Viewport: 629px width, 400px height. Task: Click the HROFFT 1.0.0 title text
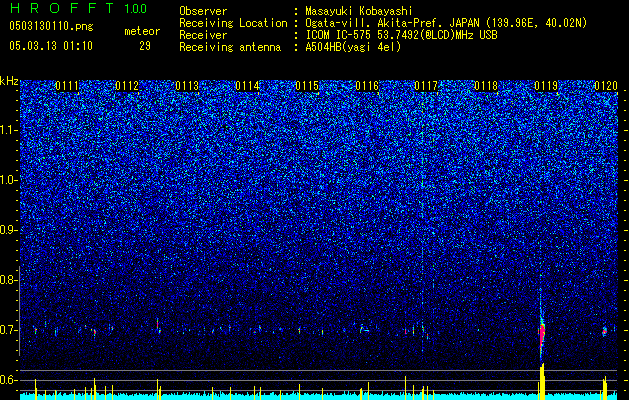tap(78, 8)
